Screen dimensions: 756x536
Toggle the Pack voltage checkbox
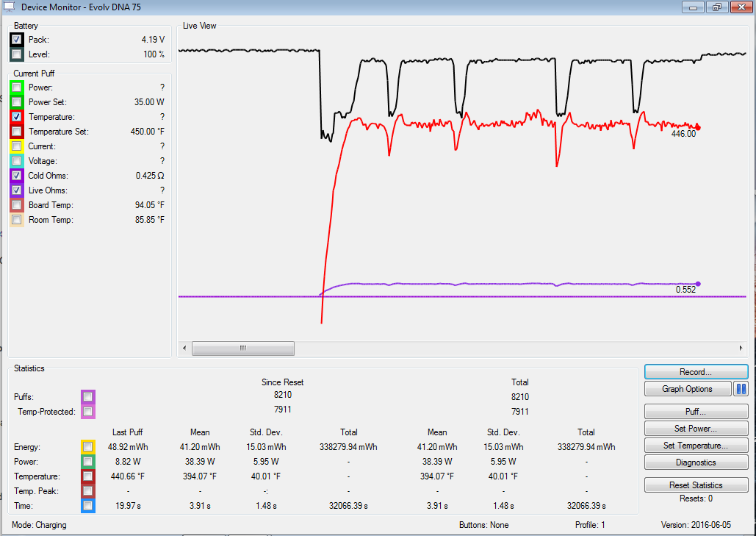pyautogui.click(x=17, y=40)
